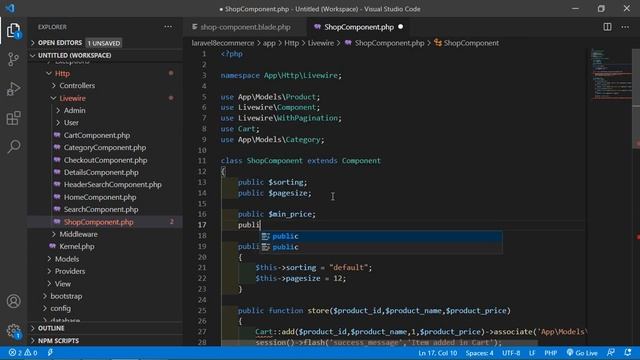640x360 pixels.
Task: Open the Search view in activity bar
Action: 13,146
